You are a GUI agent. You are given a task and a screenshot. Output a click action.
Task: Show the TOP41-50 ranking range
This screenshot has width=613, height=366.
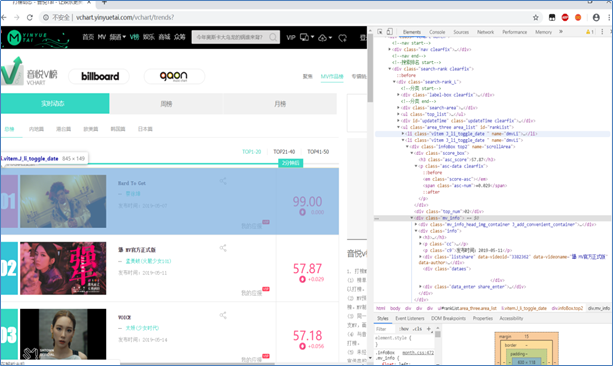(318, 152)
